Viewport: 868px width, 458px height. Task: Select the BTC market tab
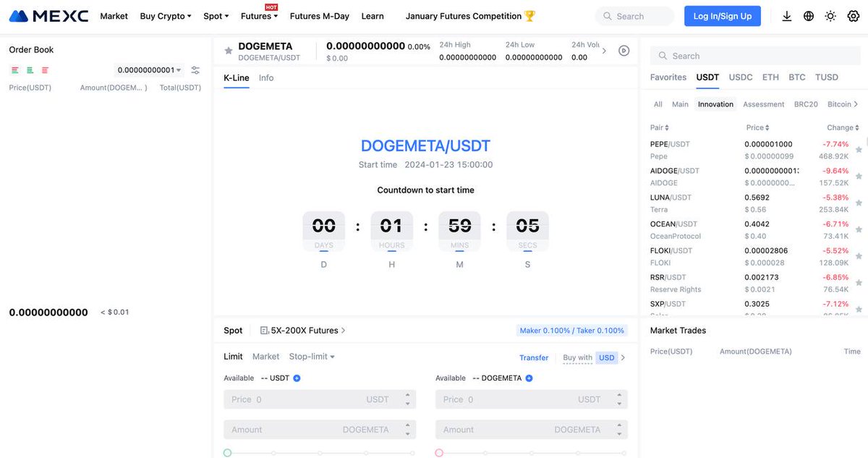(x=797, y=77)
